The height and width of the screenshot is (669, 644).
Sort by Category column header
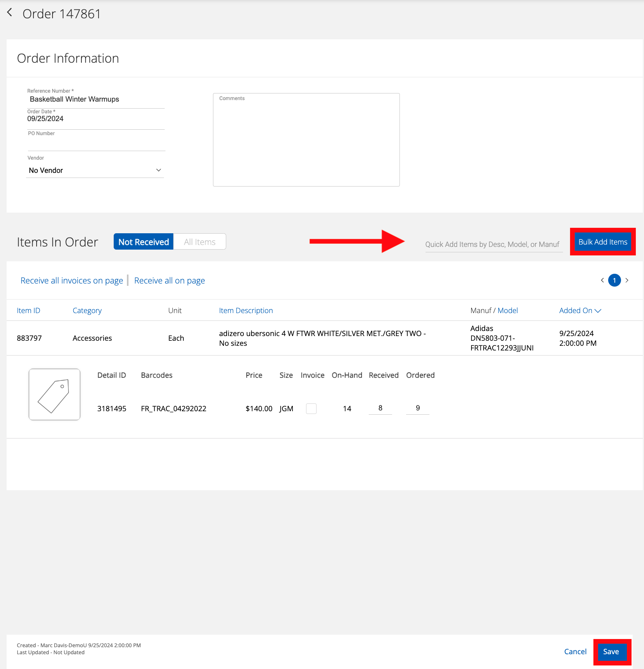(x=87, y=310)
